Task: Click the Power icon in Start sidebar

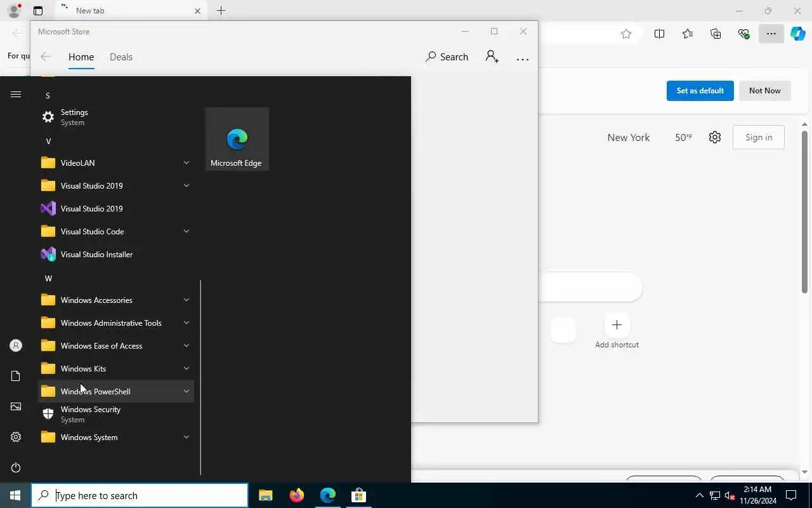Action: 16,467
